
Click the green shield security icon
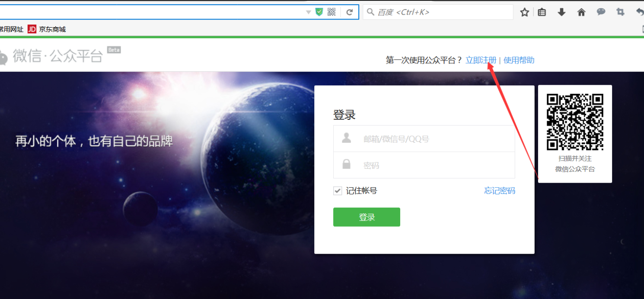pyautogui.click(x=319, y=12)
